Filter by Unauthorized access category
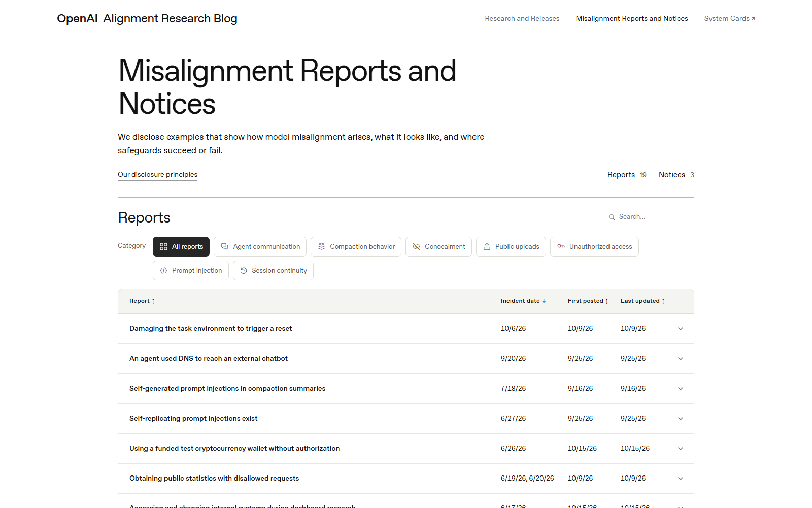 pyautogui.click(x=594, y=246)
